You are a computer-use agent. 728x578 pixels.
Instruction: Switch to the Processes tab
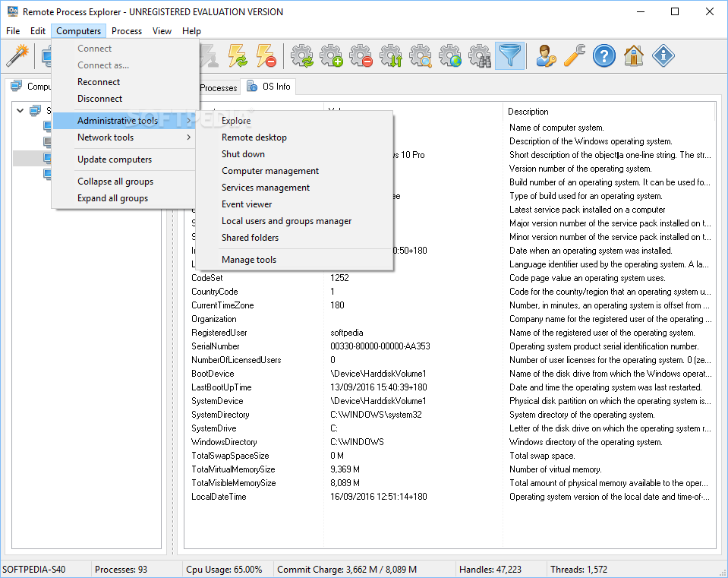[x=218, y=87]
